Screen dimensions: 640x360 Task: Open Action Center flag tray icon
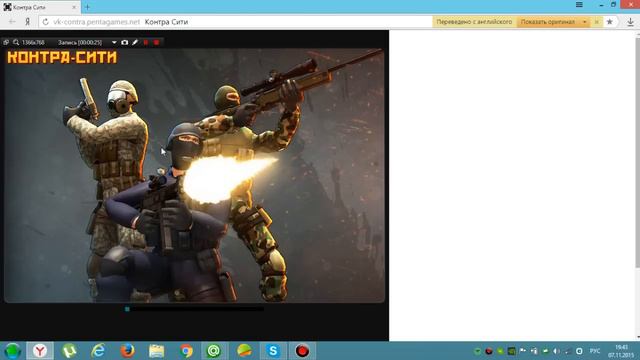coord(522,351)
